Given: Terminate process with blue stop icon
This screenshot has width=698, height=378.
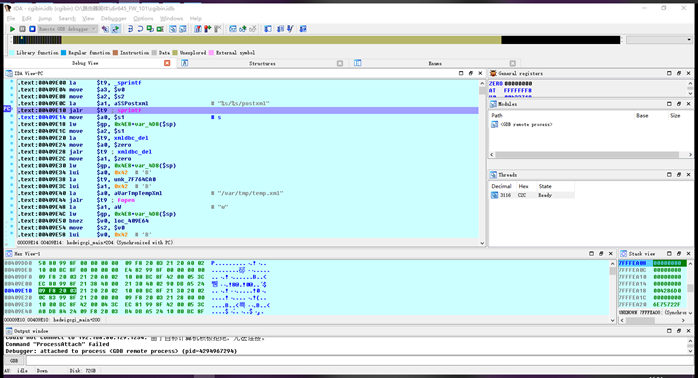Looking at the screenshot, I should point(32,29).
